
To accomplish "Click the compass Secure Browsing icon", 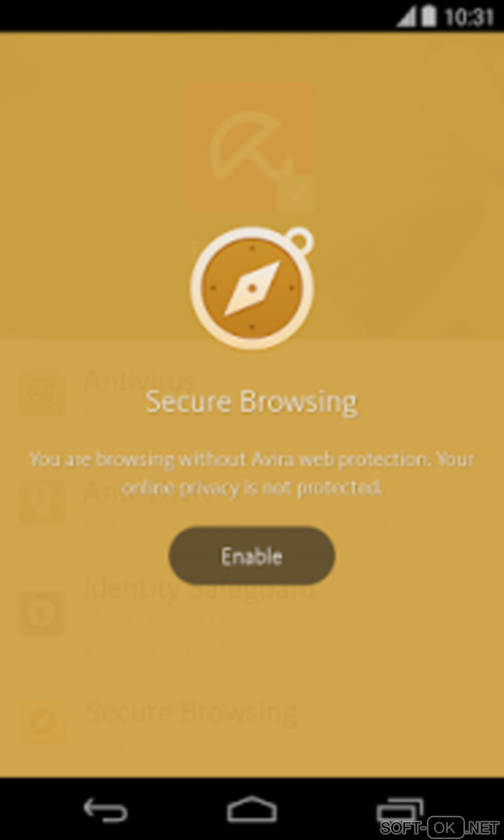I will pos(252,288).
